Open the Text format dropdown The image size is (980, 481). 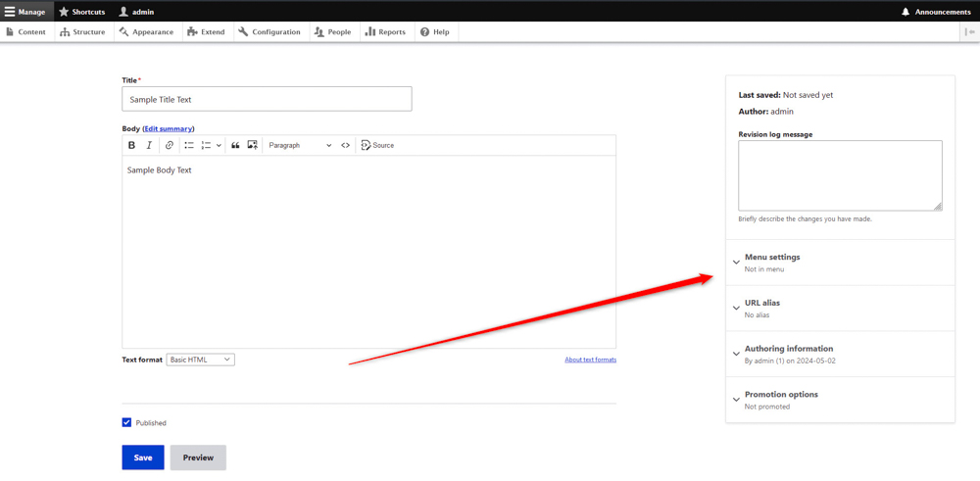[201, 360]
